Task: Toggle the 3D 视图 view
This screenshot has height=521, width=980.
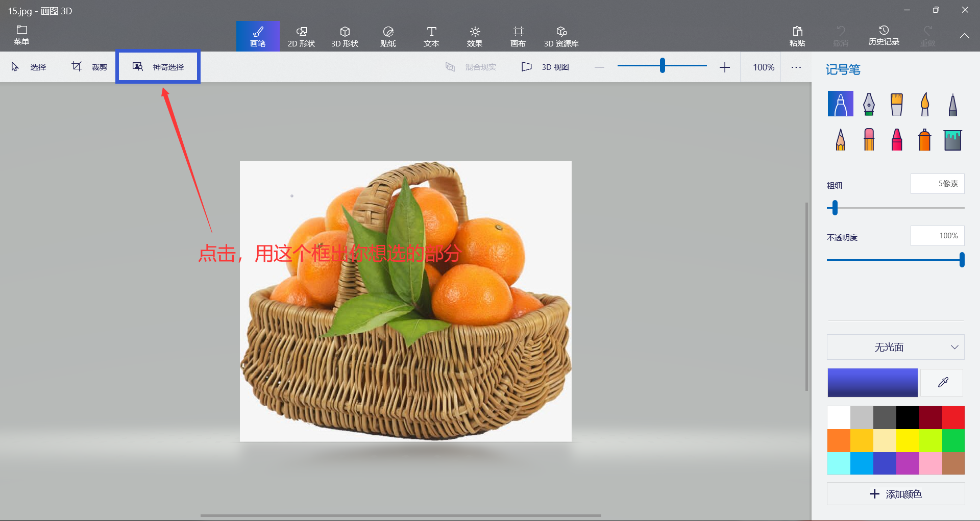Action: 545,67
